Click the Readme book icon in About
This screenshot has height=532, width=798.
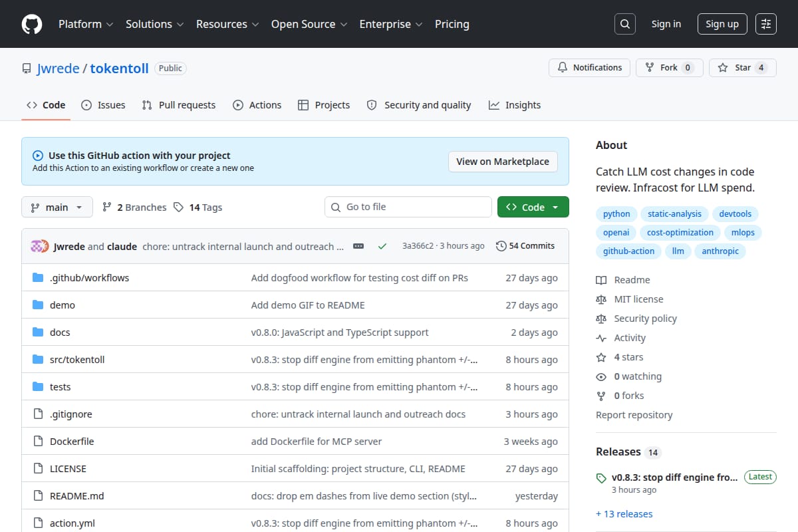point(601,281)
